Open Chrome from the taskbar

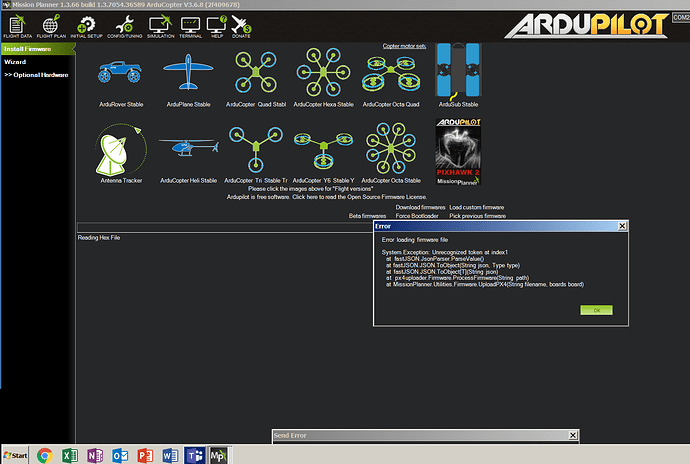[44, 455]
